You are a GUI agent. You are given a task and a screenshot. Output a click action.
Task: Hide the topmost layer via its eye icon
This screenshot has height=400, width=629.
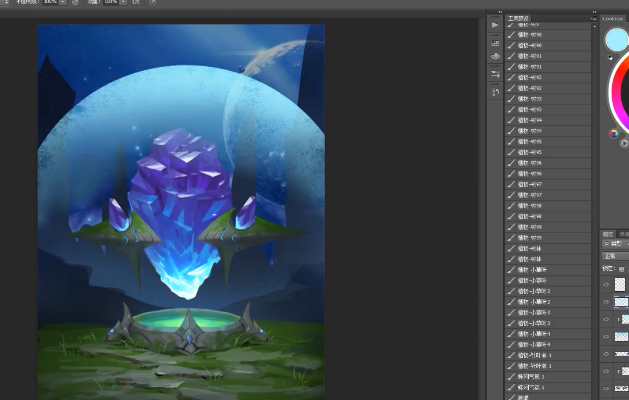606,284
